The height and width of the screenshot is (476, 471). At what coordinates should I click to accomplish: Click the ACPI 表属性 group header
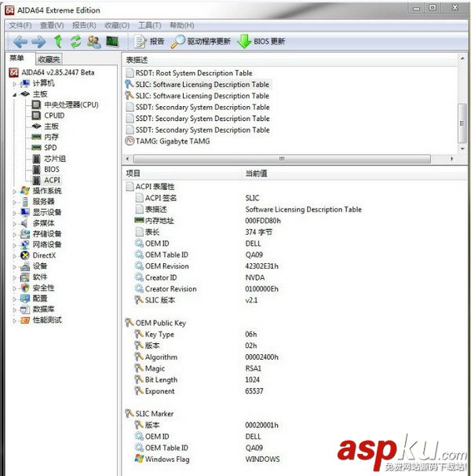(x=150, y=187)
